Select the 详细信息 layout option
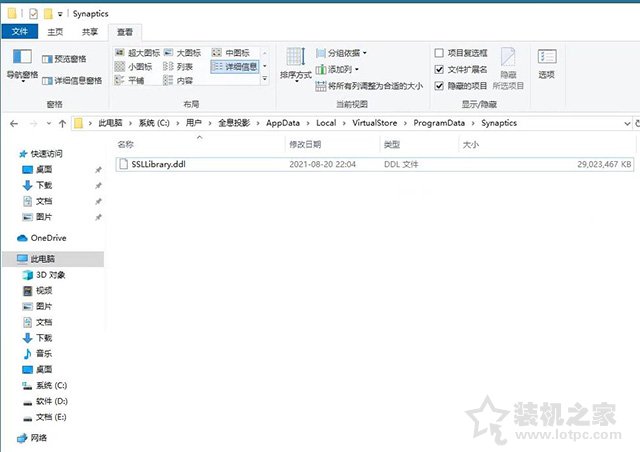The height and width of the screenshot is (452, 640). tap(235, 67)
